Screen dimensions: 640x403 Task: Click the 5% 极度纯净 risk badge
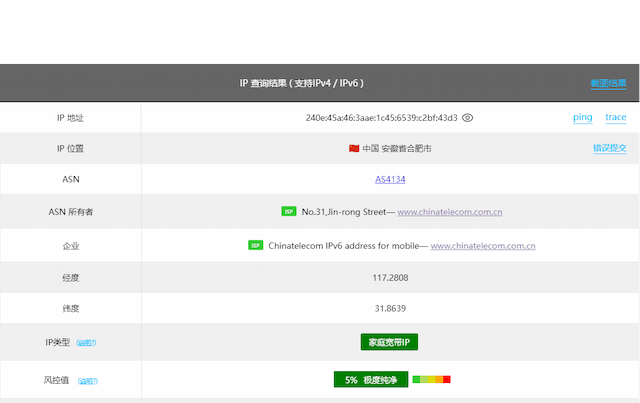tap(371, 380)
